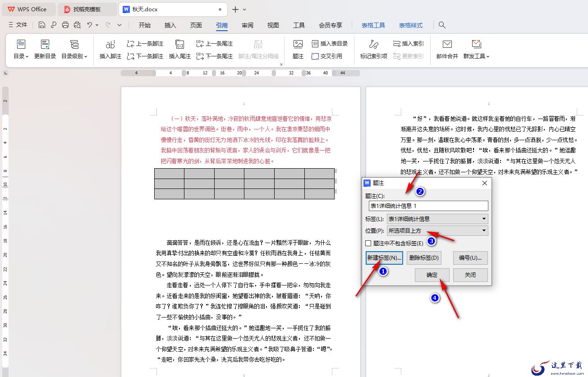
Task: Open the 文件 menu
Action: tap(18, 25)
